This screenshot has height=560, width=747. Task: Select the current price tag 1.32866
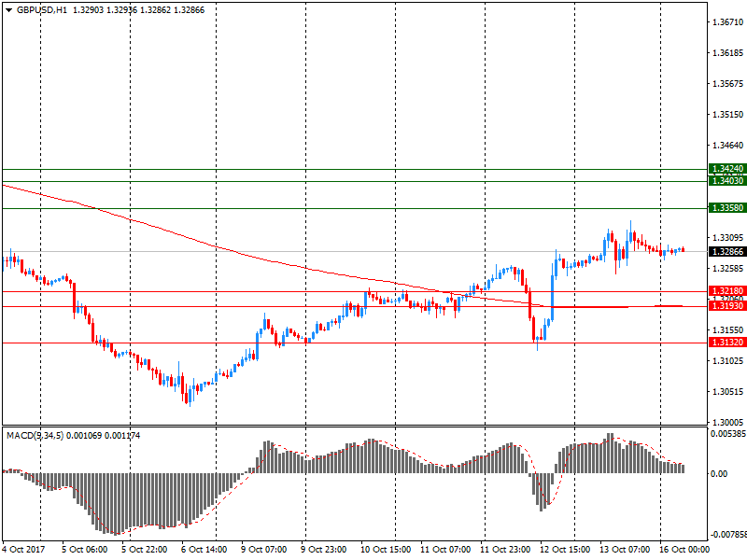tap(727, 251)
